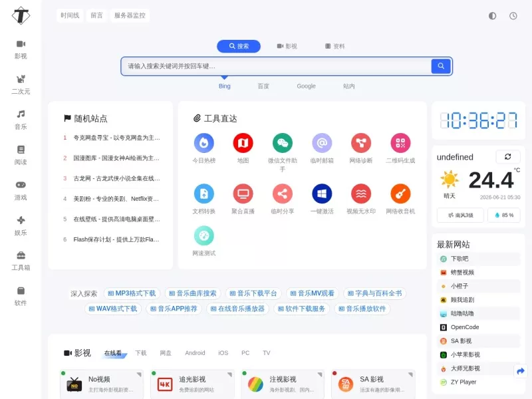532x399 pixels.
Task: Open the 二次元 sidebar category
Action: pyautogui.click(x=21, y=85)
